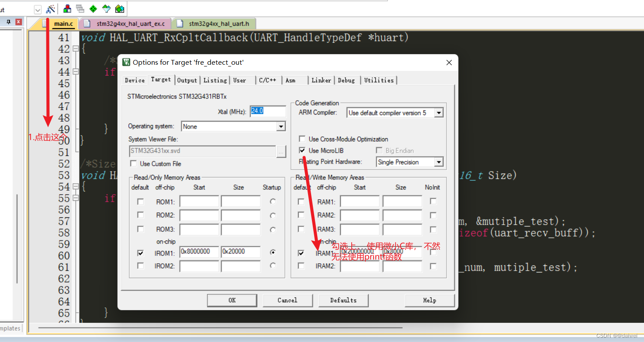The height and width of the screenshot is (342, 644).
Task: Toggle Use Cross-Module Optimization checkbox
Action: pyautogui.click(x=302, y=139)
